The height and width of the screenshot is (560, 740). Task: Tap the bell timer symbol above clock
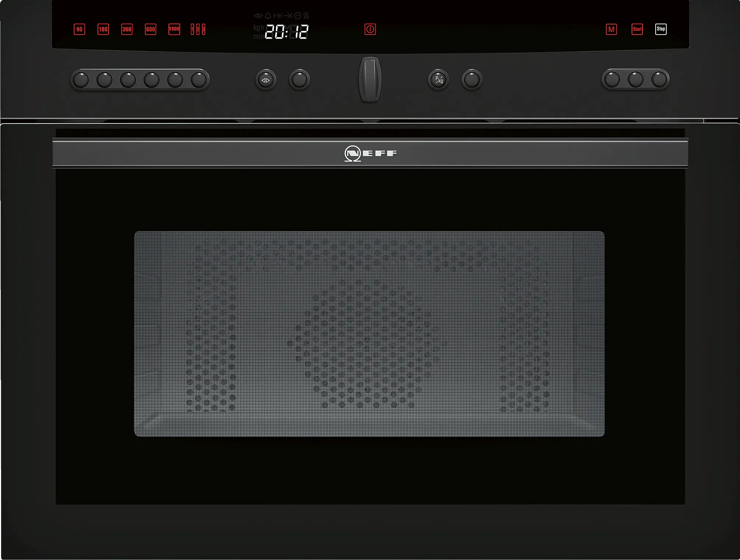(268, 16)
